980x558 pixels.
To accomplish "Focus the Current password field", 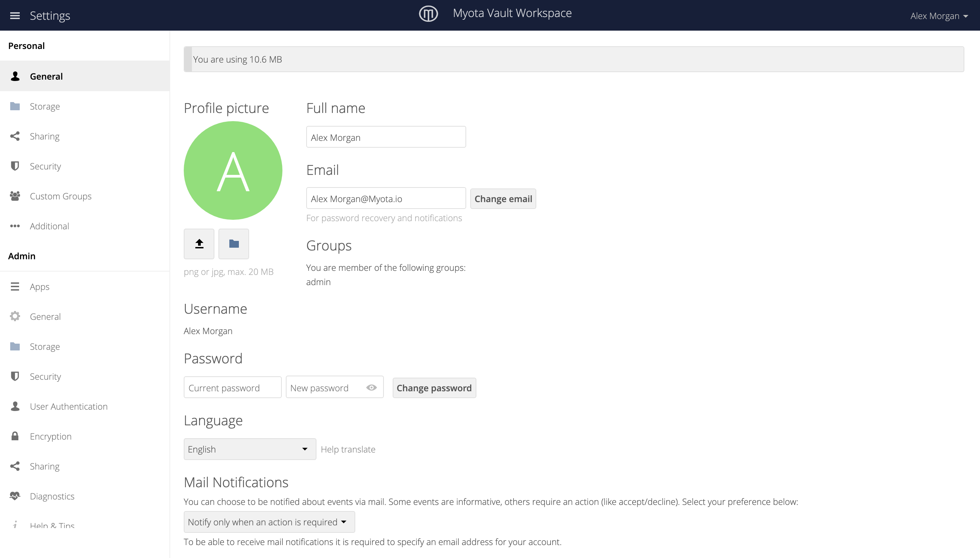I will [233, 387].
